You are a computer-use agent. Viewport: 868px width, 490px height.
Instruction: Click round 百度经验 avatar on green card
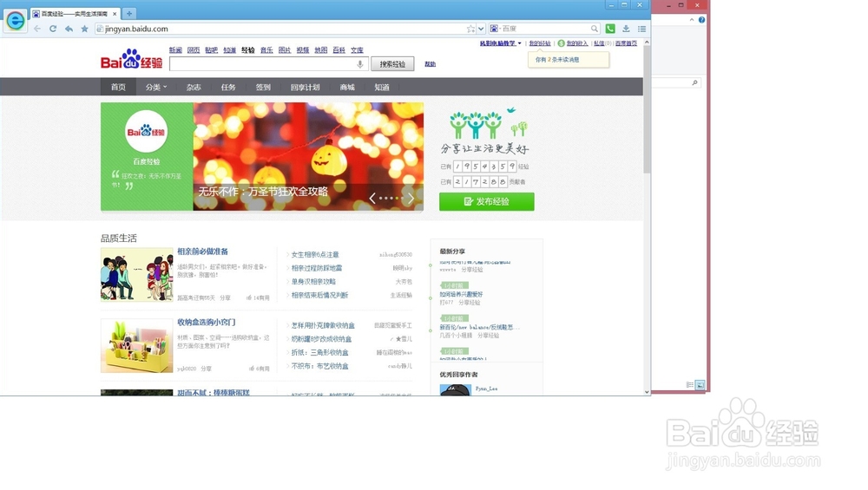(146, 132)
